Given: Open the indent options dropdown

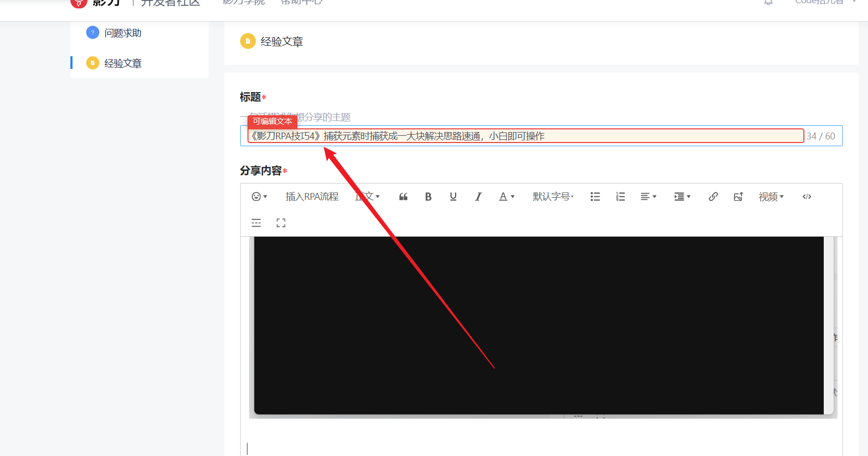Looking at the screenshot, I should (682, 197).
